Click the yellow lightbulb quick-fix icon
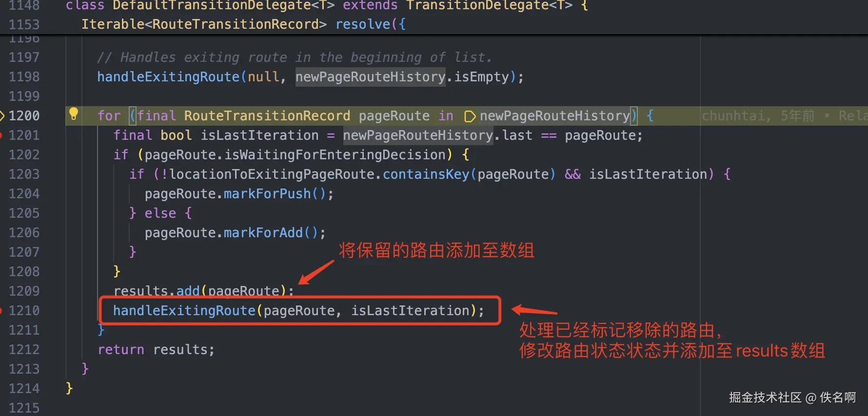The height and width of the screenshot is (416, 868). point(74,114)
